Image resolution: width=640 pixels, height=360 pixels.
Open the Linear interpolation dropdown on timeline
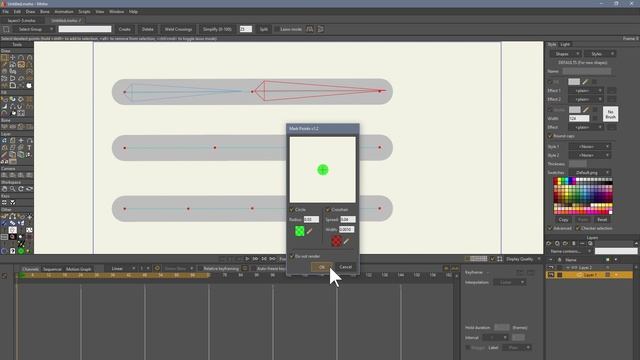(x=121, y=269)
